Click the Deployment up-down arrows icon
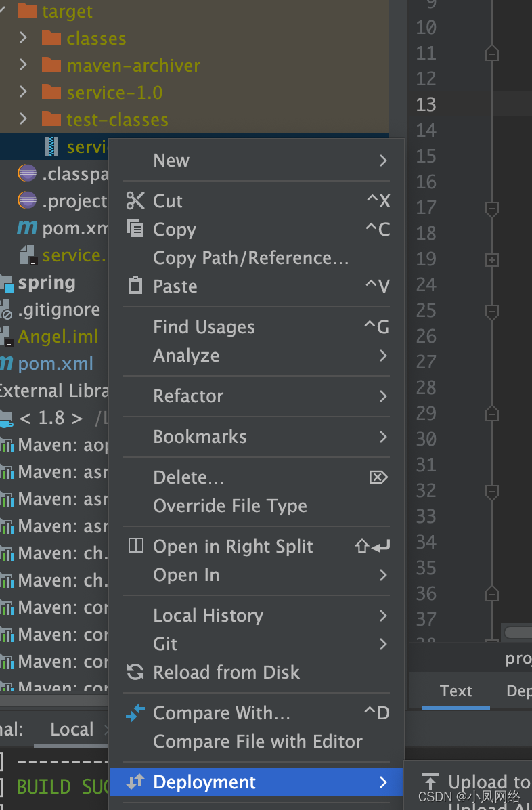 (135, 782)
